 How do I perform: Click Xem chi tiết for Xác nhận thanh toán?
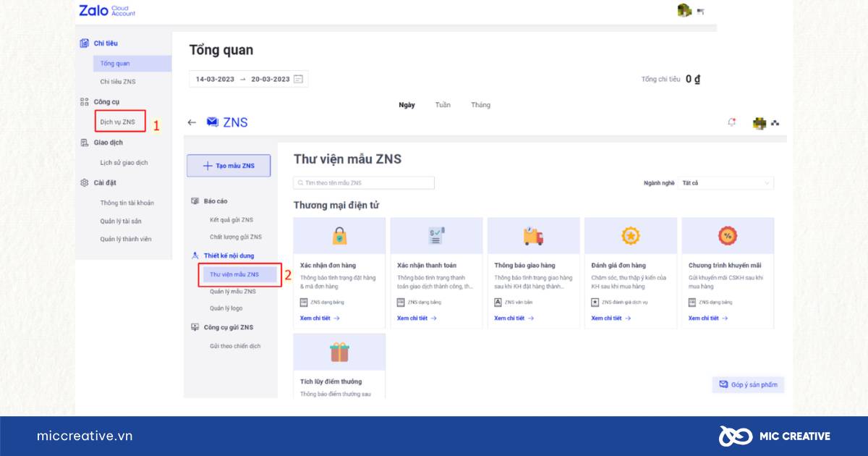click(x=417, y=318)
